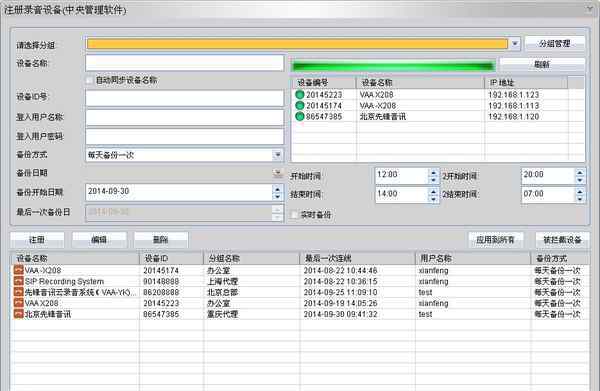
Task: Click the down arrow of 2结束时间 07:00
Action: (580, 199)
